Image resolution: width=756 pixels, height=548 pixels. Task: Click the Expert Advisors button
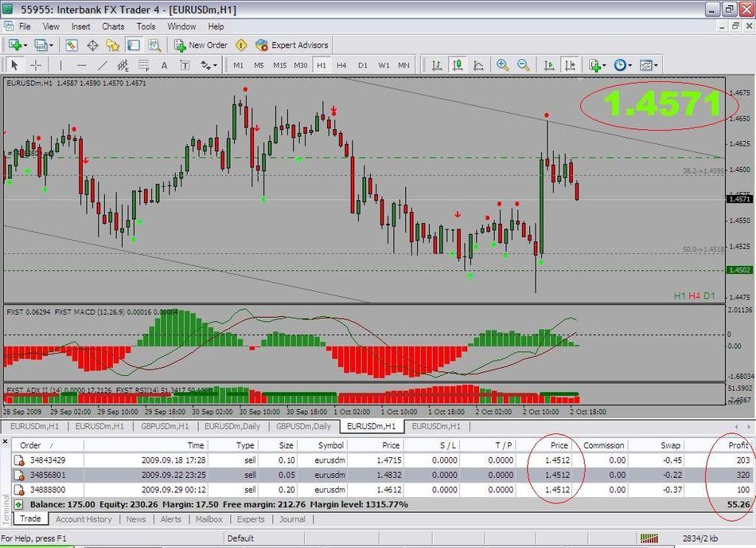292,45
